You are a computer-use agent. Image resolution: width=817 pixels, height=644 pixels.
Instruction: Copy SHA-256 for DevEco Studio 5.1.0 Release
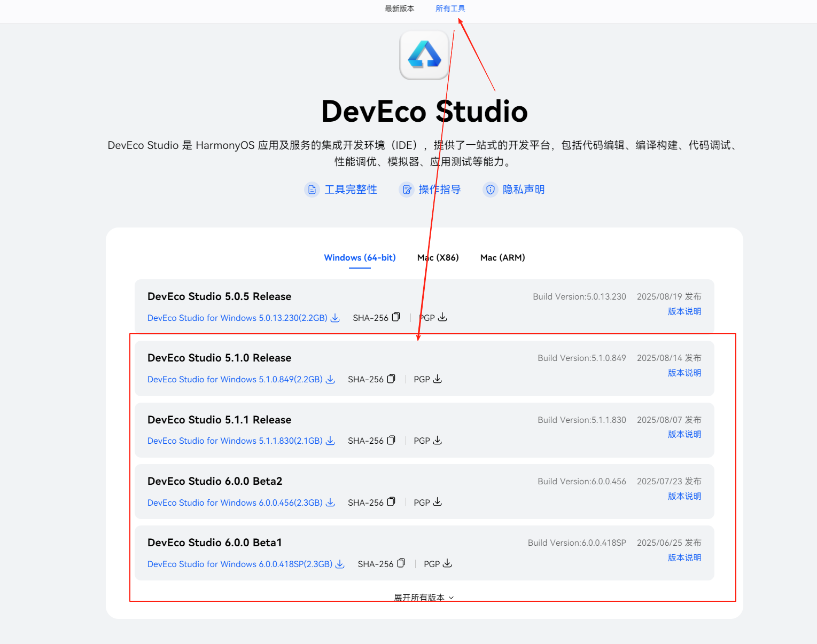coord(391,379)
